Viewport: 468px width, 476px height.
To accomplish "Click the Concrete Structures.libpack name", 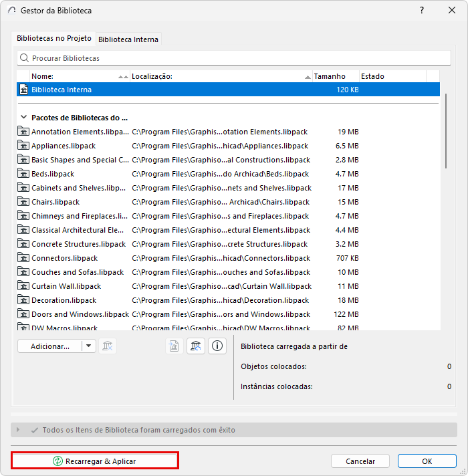I will 78,244.
